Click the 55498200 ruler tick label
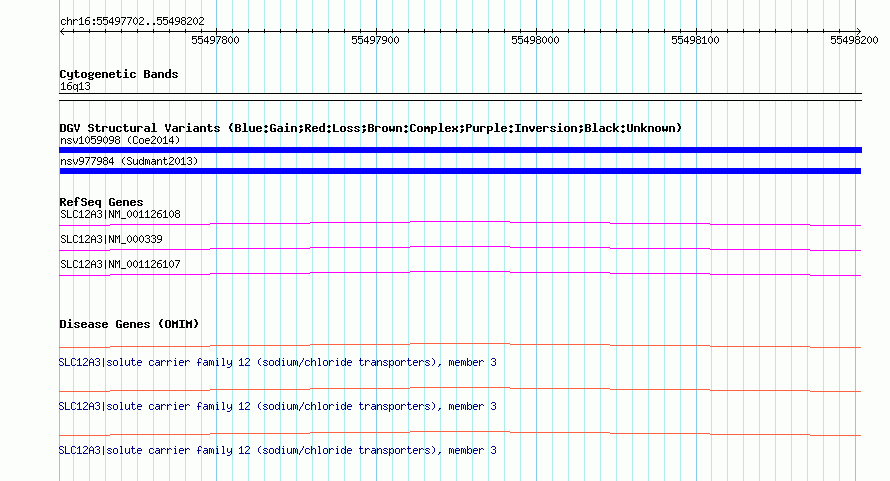 854,40
